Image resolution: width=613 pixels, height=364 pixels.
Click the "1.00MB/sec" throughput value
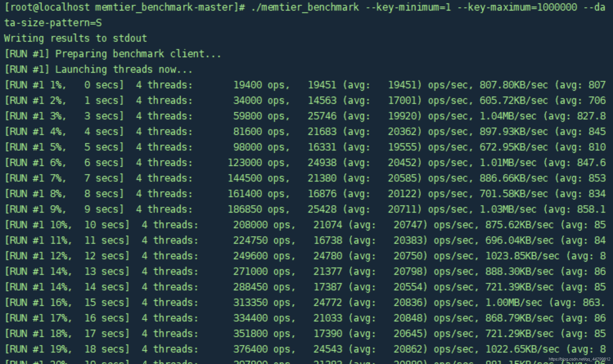pos(514,303)
